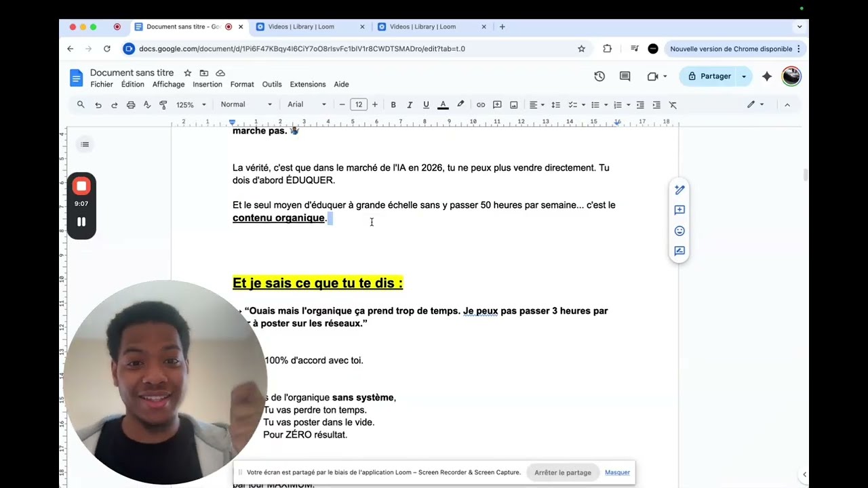Insert a link

click(x=481, y=104)
